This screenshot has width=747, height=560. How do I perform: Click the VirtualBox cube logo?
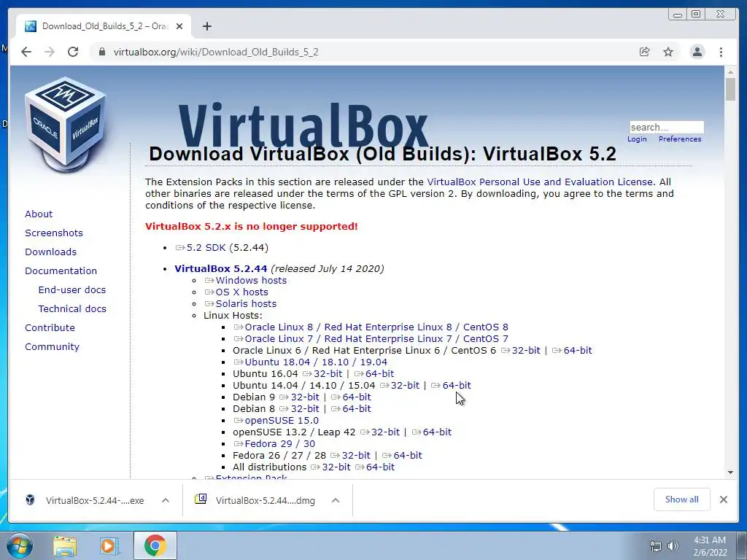coord(65,125)
